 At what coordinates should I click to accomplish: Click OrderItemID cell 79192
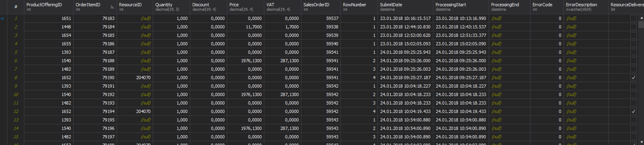95,94
